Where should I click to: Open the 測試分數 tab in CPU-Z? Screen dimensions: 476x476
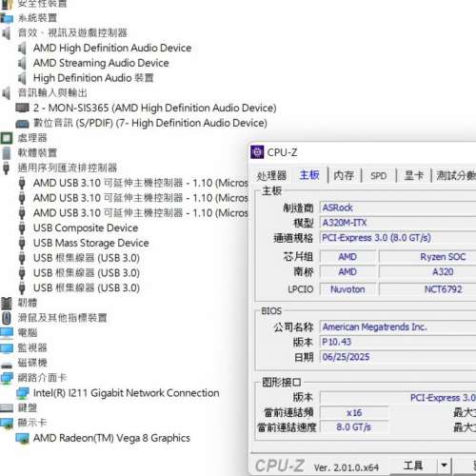(456, 175)
